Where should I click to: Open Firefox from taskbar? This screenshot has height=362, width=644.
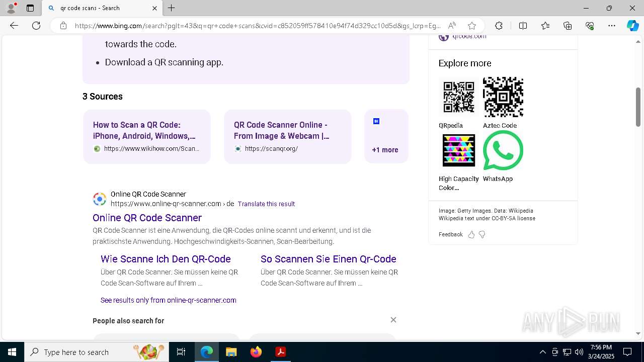click(256, 352)
